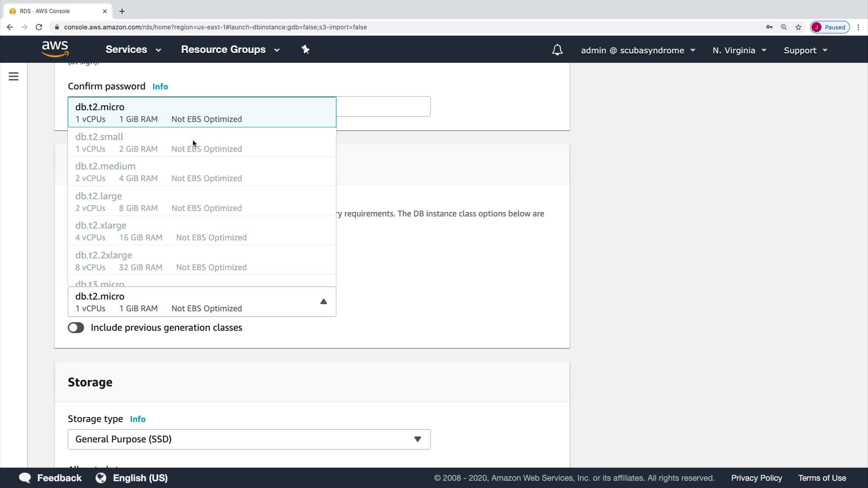The height and width of the screenshot is (488, 868).
Task: Select db.t2.micro in the dropdown list
Action: (x=202, y=112)
